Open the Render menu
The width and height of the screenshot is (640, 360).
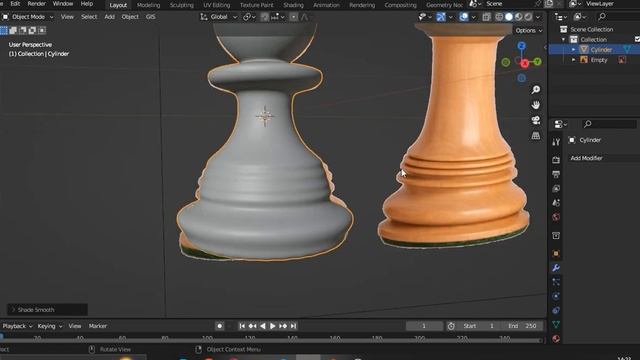tap(36, 4)
